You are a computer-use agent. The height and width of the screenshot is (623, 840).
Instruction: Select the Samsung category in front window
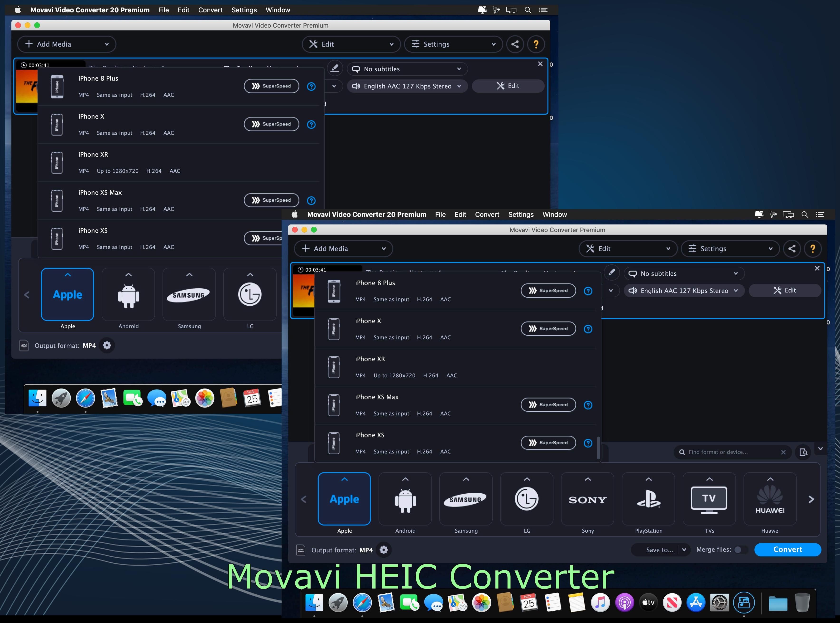(466, 499)
